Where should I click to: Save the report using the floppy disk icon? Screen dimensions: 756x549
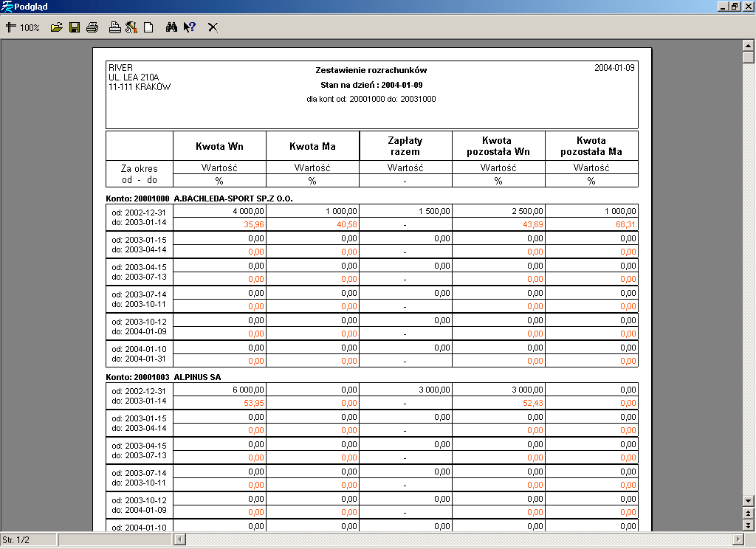75,27
